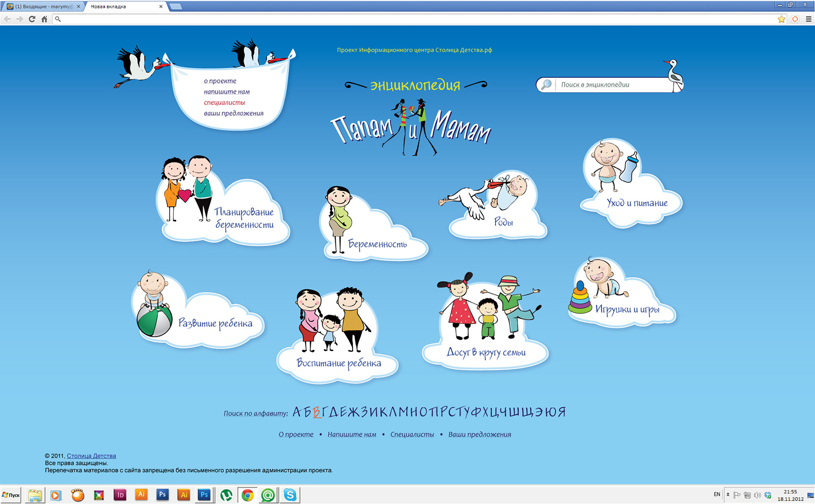The width and height of the screenshot is (815, 504).
Task: Open Adobe InDesign from the taskbar
Action: click(120, 495)
